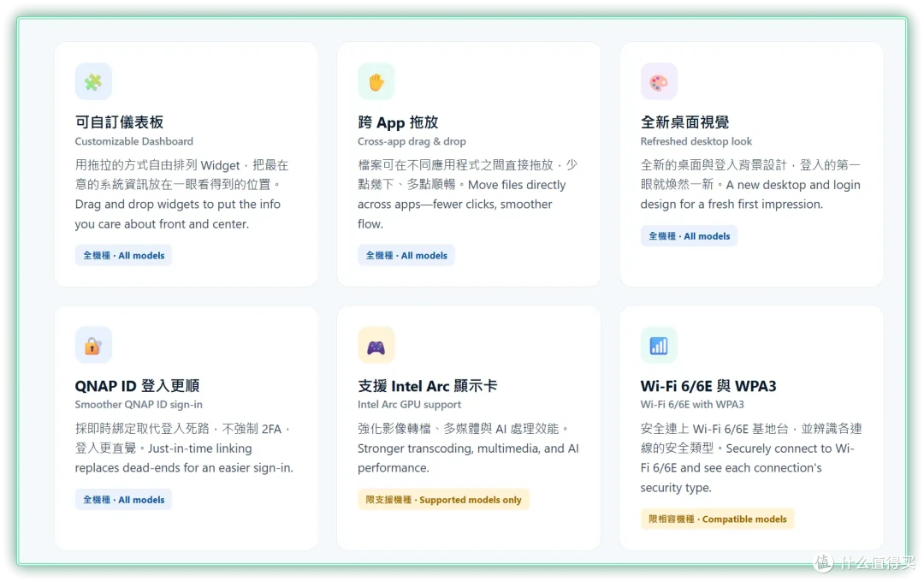Screen dimensions: 924x582
Task: Click the bar chart icon for Wi-Fi 6/6E
Action: [x=659, y=345]
